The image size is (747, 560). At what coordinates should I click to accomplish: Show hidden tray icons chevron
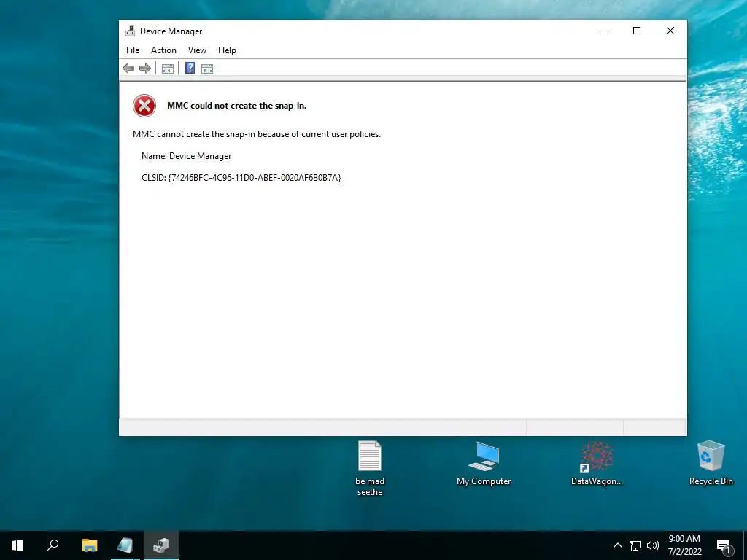click(x=617, y=545)
